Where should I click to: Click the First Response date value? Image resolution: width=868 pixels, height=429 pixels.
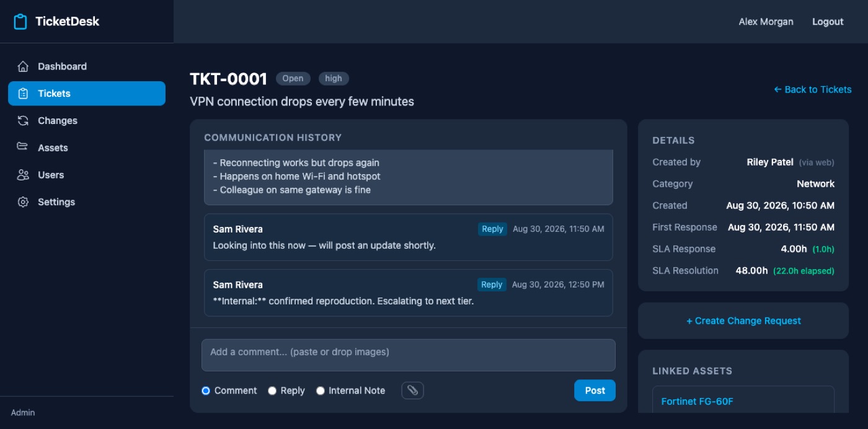pos(781,227)
